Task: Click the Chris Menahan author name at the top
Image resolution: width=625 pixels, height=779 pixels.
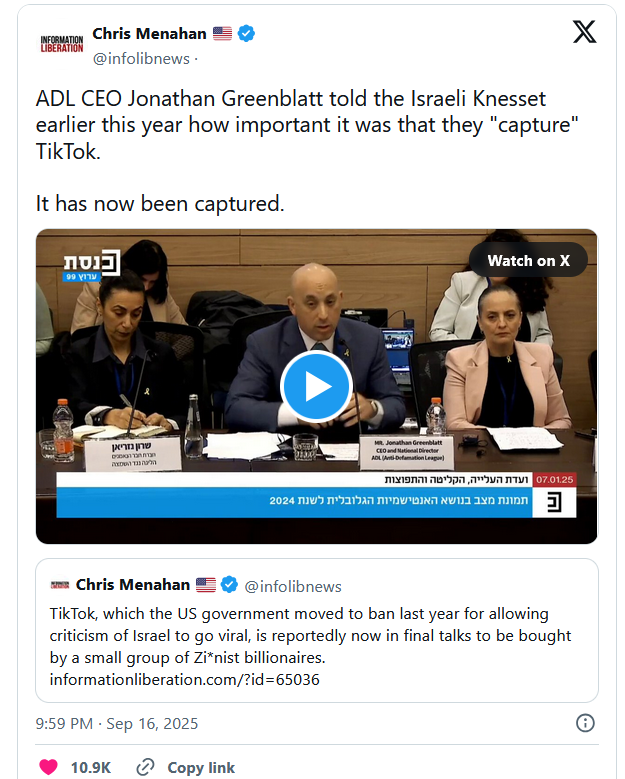Action: [149, 33]
